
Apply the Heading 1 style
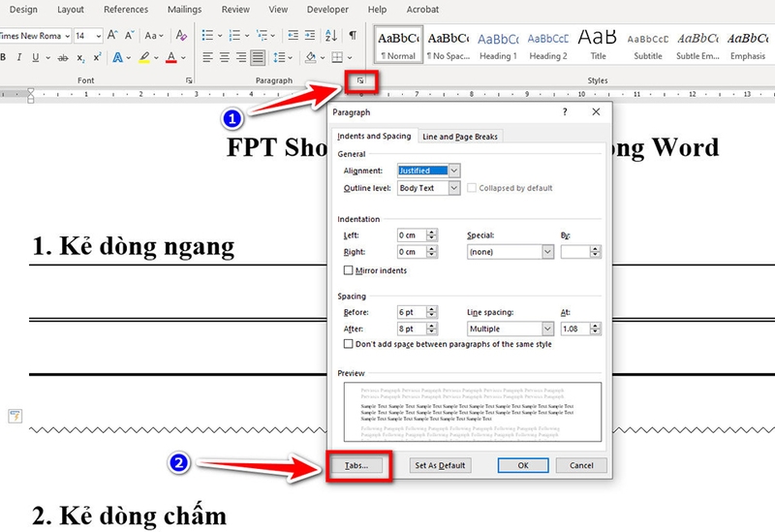click(x=498, y=46)
